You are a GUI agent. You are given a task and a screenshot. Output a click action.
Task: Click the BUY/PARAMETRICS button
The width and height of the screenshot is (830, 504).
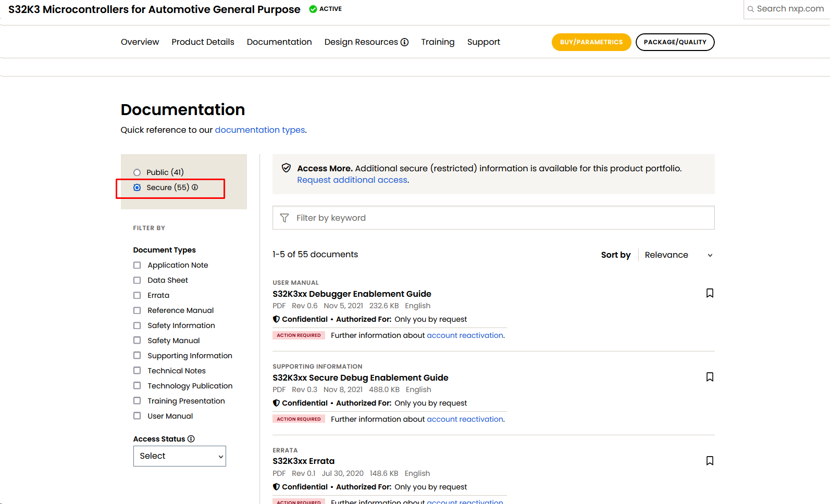pyautogui.click(x=591, y=42)
